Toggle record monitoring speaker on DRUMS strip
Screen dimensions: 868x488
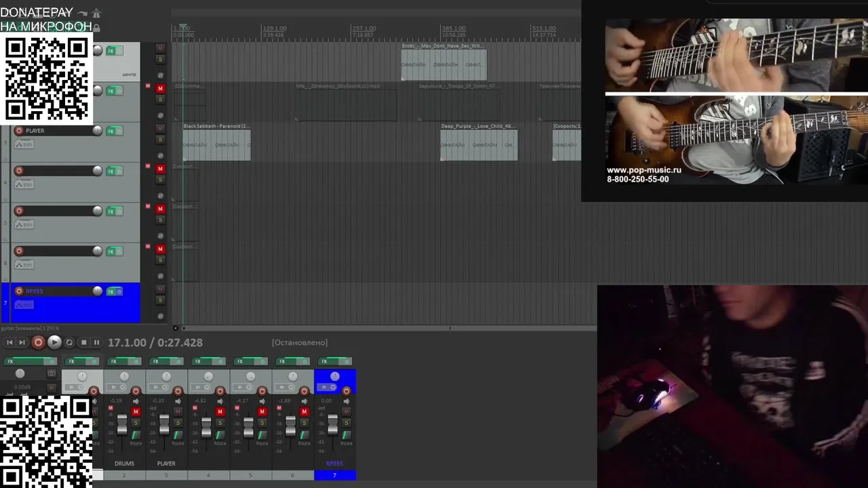(x=136, y=401)
